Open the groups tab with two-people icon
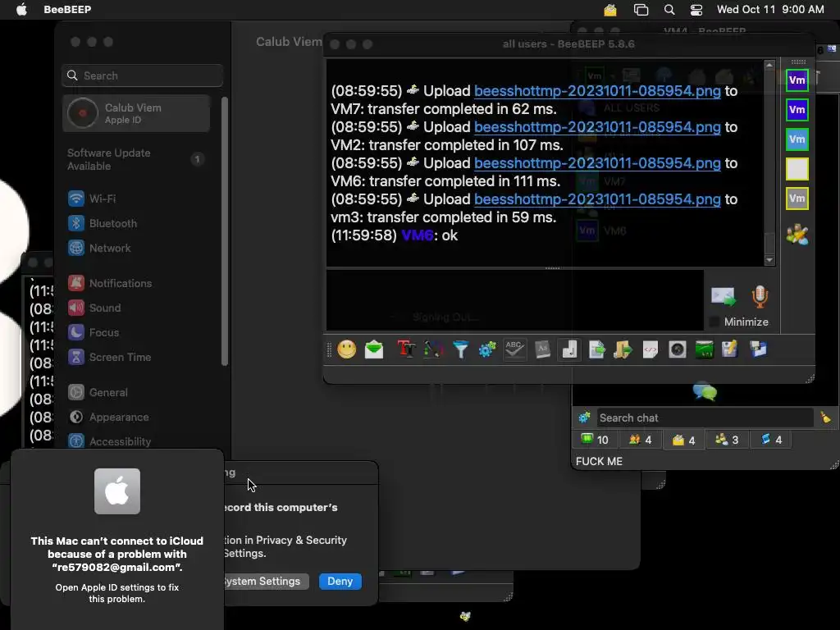Image resolution: width=840 pixels, height=630 pixels. point(640,440)
